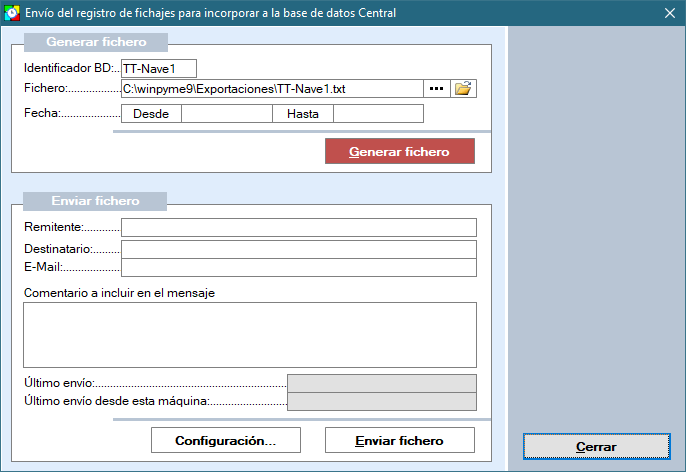Image resolution: width=686 pixels, height=472 pixels.
Task: Close the window with the X button
Action: (x=669, y=13)
